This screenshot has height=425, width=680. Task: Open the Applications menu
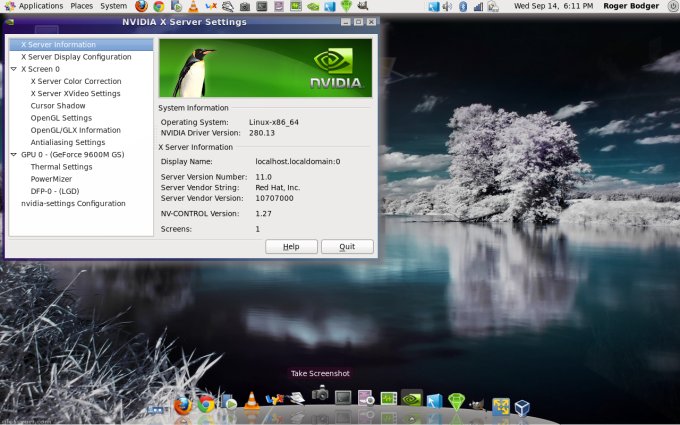[40, 6]
